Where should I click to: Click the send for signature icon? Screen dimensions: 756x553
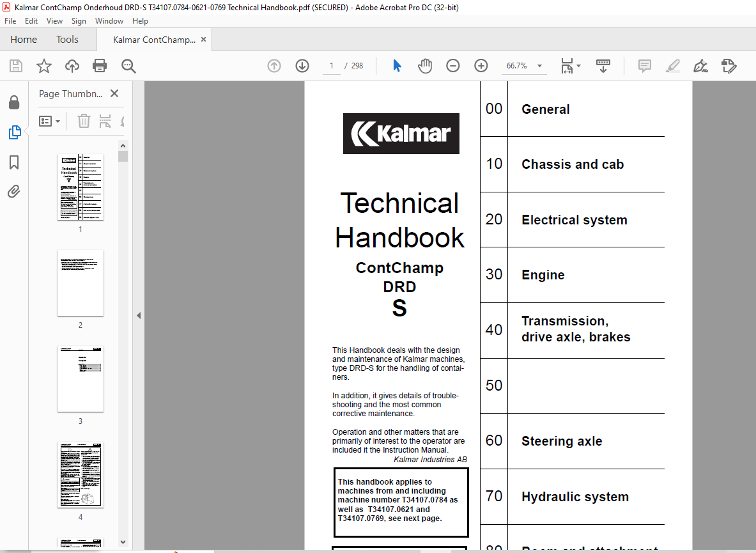click(x=729, y=66)
